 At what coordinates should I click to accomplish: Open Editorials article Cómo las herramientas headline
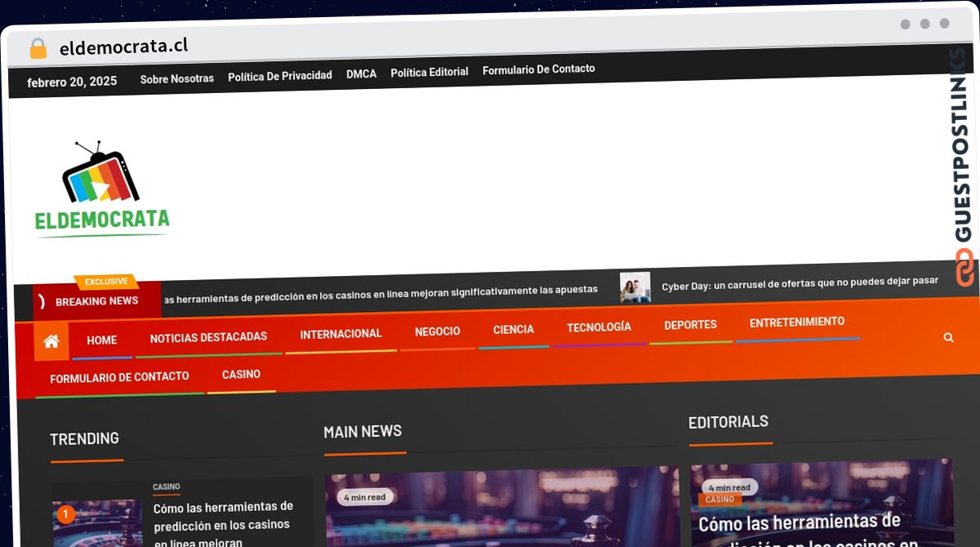click(x=808, y=530)
